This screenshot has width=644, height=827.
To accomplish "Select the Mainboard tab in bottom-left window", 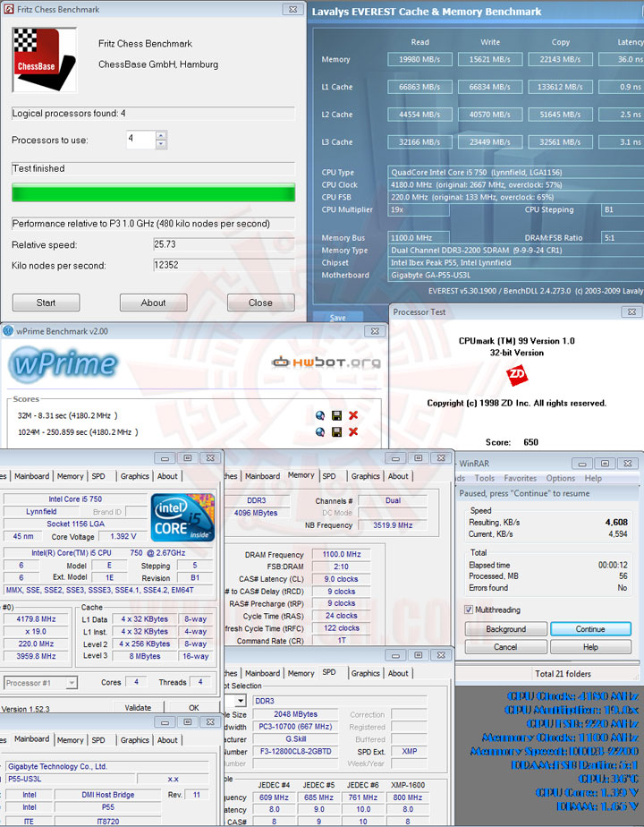I will pyautogui.click(x=31, y=739).
